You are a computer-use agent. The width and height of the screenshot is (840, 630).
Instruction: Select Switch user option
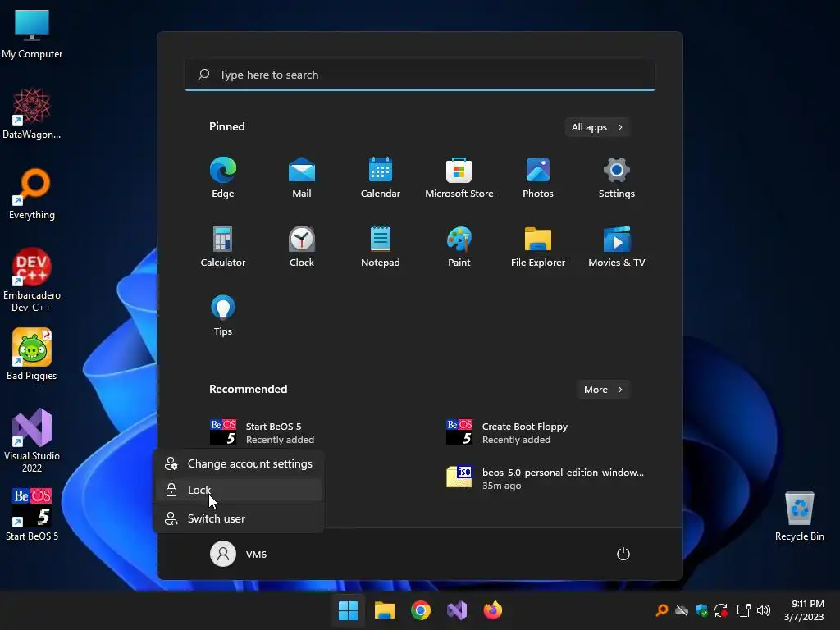tap(239, 518)
